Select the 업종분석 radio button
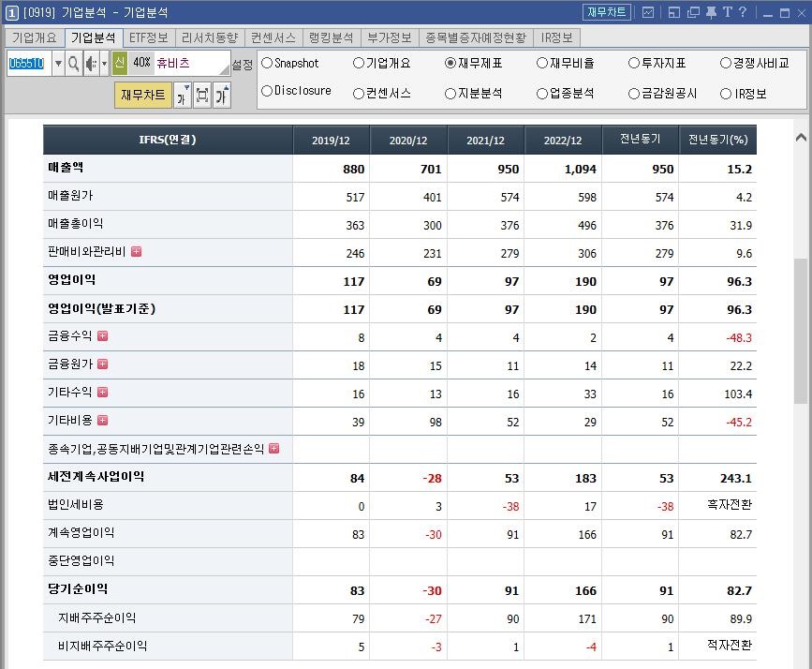The image size is (812, 669). (x=542, y=94)
